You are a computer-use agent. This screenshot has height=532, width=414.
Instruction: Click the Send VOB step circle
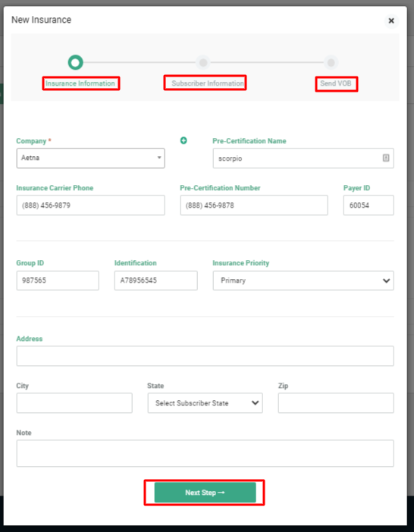click(331, 62)
